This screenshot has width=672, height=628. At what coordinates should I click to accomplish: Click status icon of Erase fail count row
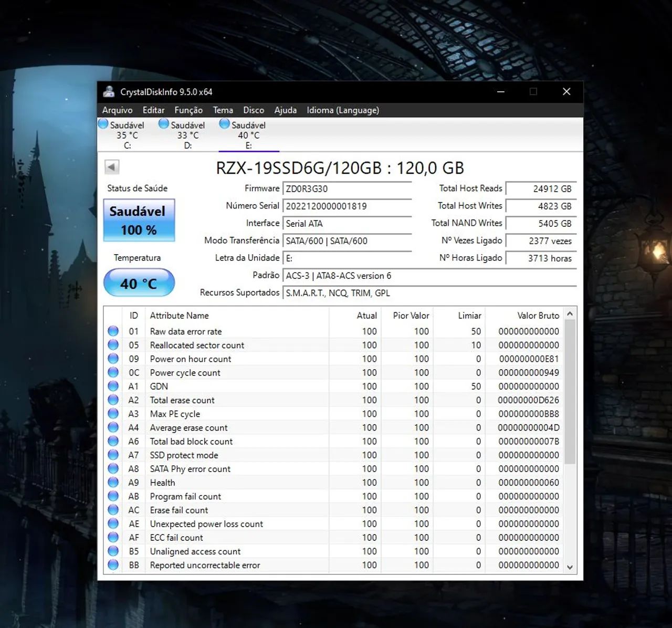coord(113,509)
